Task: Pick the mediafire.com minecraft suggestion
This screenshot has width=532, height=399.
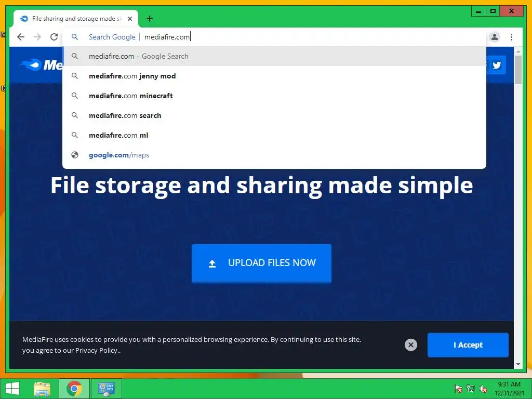Action: [x=274, y=96]
